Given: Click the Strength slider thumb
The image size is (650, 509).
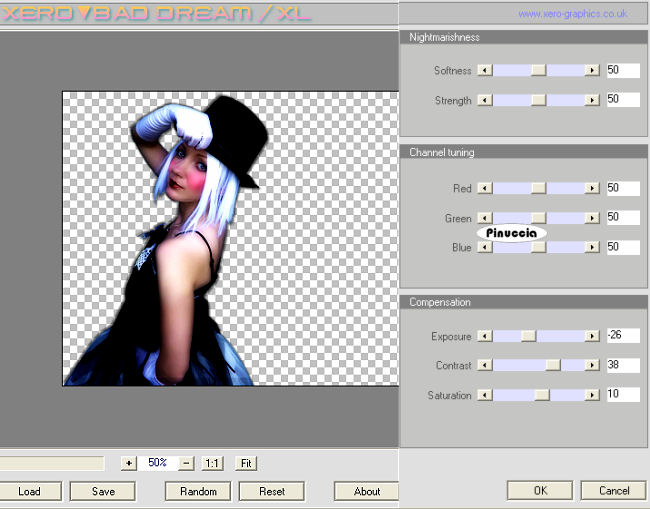Looking at the screenshot, I should pyautogui.click(x=538, y=100).
